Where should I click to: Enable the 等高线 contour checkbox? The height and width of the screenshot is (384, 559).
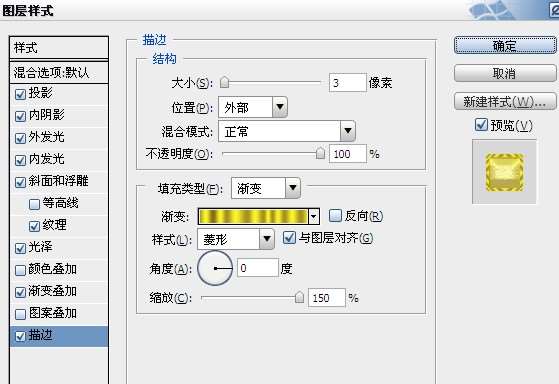tap(34, 204)
